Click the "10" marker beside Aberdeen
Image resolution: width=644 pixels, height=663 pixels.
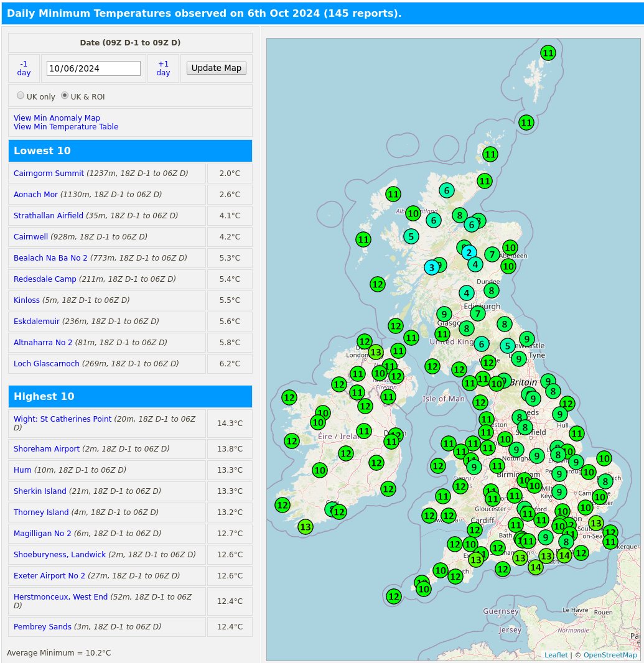tap(510, 248)
